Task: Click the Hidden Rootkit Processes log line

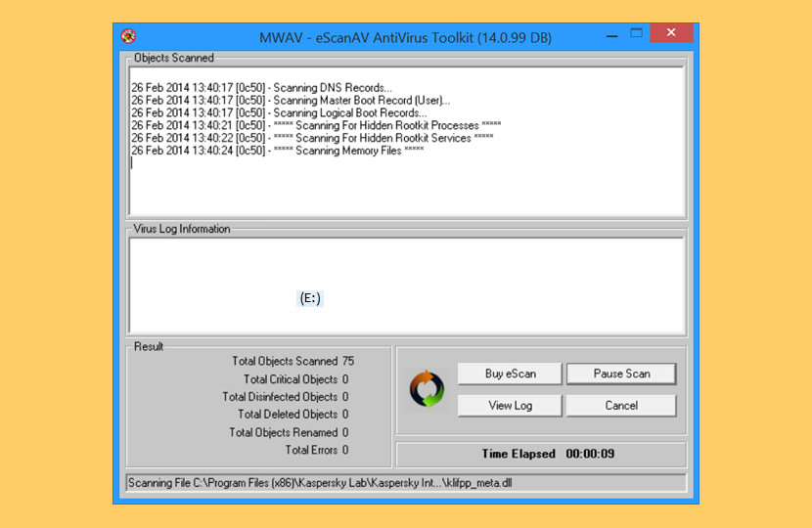Action: click(316, 125)
